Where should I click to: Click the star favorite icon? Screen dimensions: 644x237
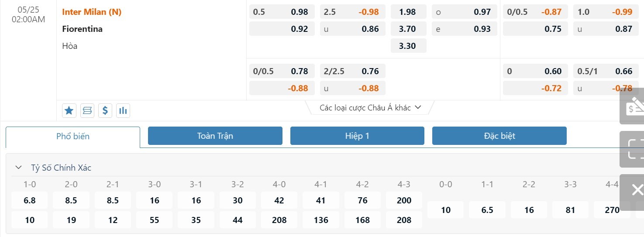pyautogui.click(x=69, y=111)
